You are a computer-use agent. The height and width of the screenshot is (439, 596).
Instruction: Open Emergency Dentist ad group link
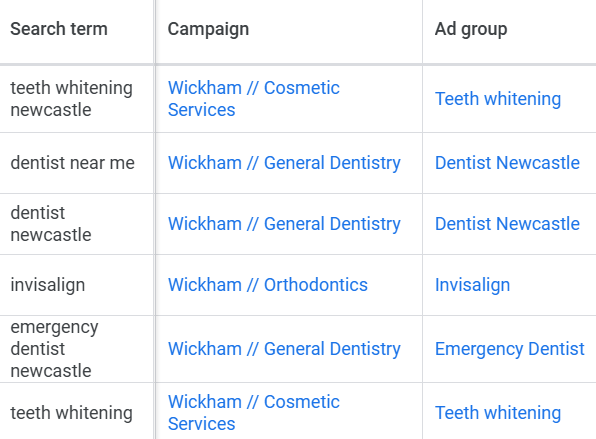(509, 349)
